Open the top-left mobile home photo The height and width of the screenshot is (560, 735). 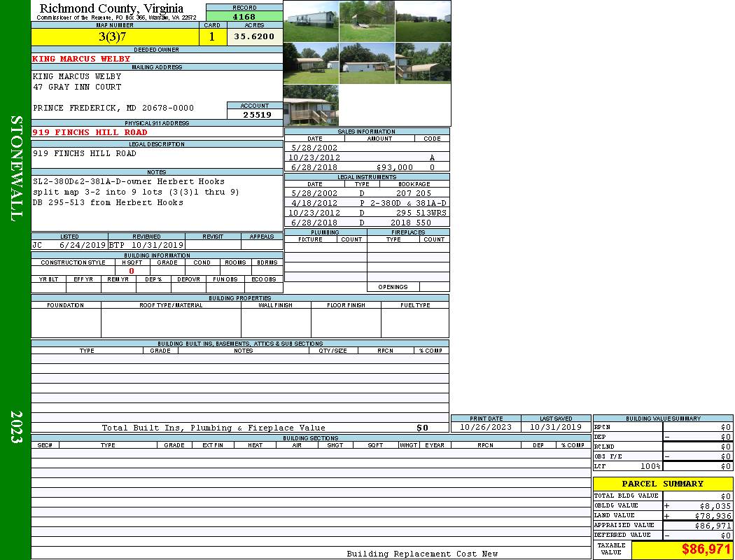tap(311, 21)
